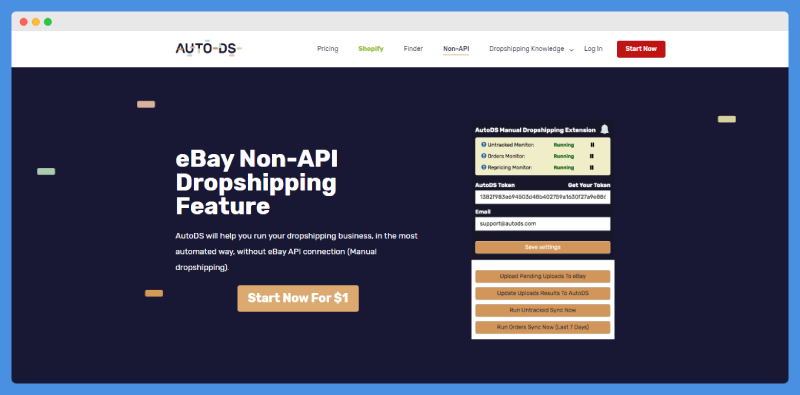Image resolution: width=800 pixels, height=395 pixels.
Task: Go to the Shopify nav item
Action: 370,49
